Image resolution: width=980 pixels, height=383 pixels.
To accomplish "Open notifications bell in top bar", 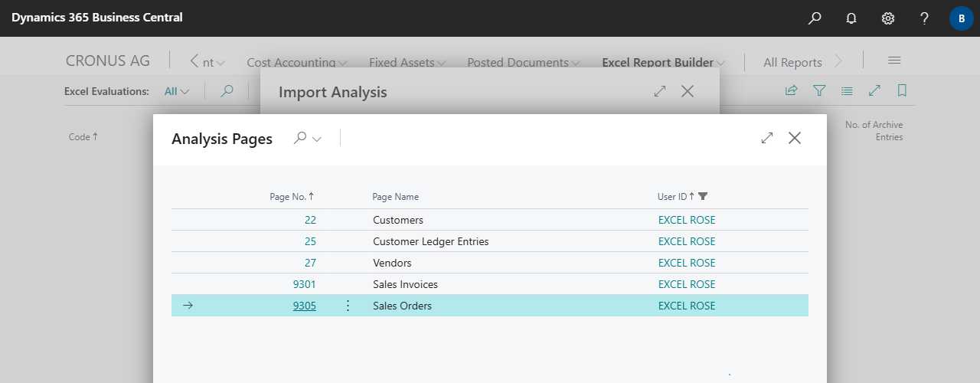I will [x=851, y=18].
